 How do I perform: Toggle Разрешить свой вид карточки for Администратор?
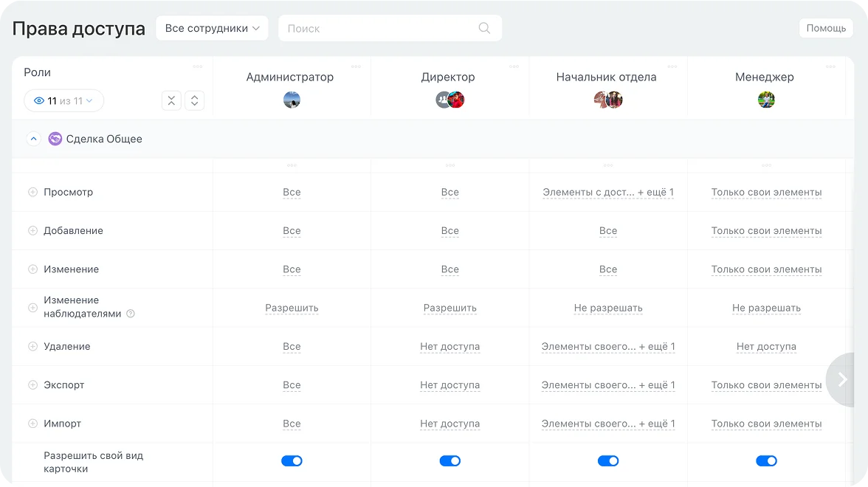[x=292, y=461]
